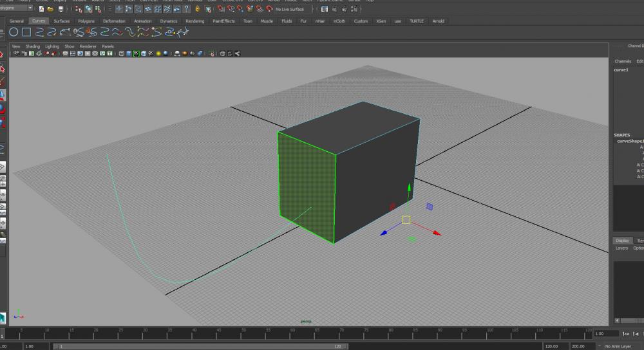Open the menu set dropdown (Polygons)
This screenshot has height=350, width=644.
coord(17,8)
